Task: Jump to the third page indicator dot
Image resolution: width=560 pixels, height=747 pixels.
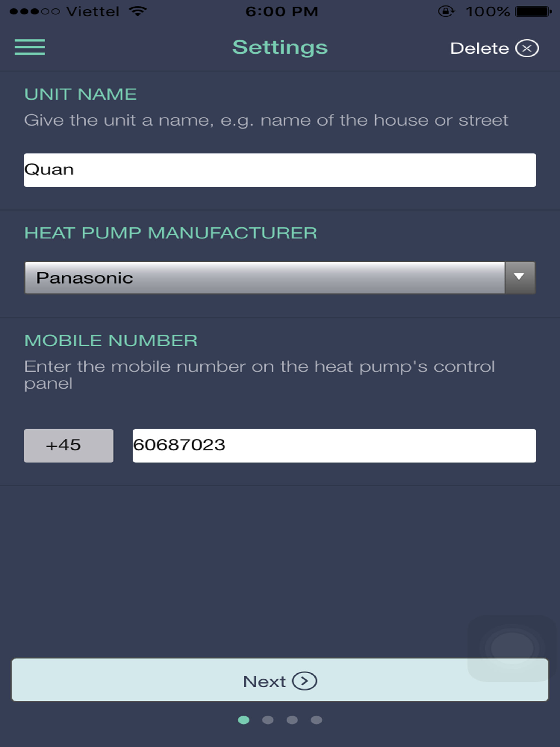Action: 292,720
